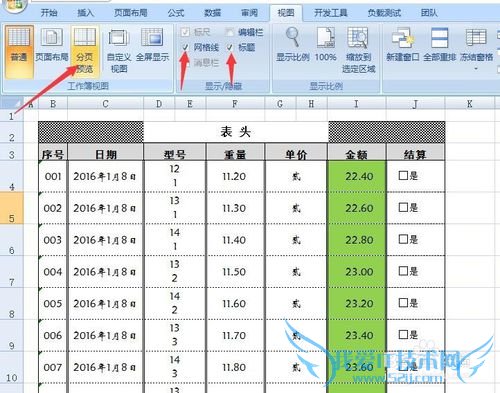500x393 pixels.
Task: Toggle the 消息栏 message bar checkbox
Action: [185, 63]
